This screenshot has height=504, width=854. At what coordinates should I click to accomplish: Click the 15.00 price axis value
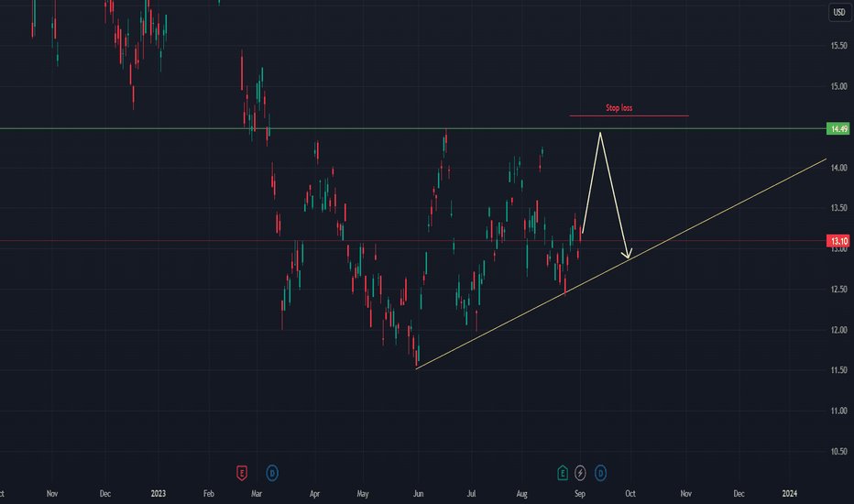838,86
